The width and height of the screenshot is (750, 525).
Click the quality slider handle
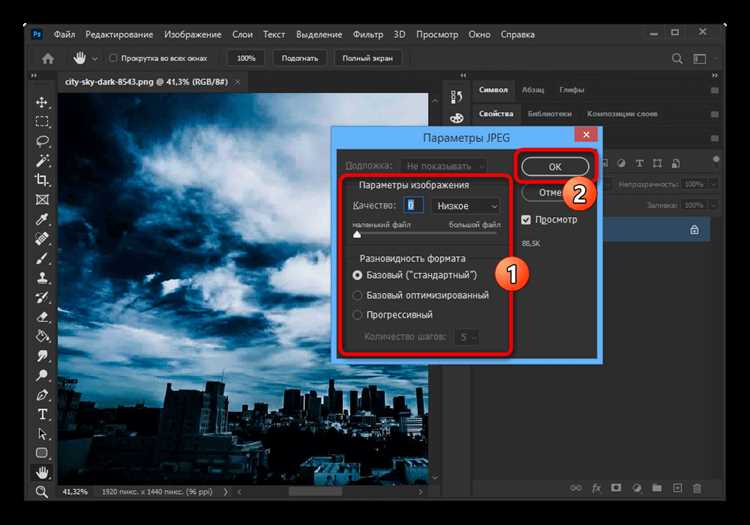pos(357,234)
